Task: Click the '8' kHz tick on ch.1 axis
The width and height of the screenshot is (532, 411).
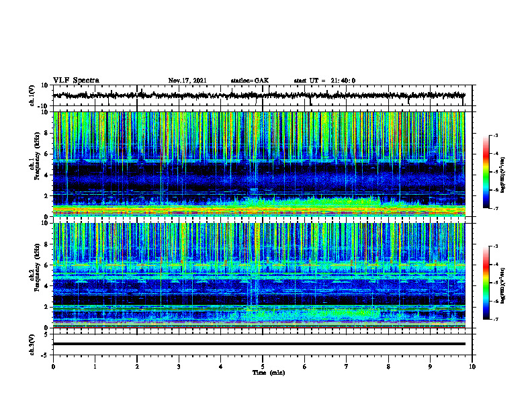Action: (47, 133)
